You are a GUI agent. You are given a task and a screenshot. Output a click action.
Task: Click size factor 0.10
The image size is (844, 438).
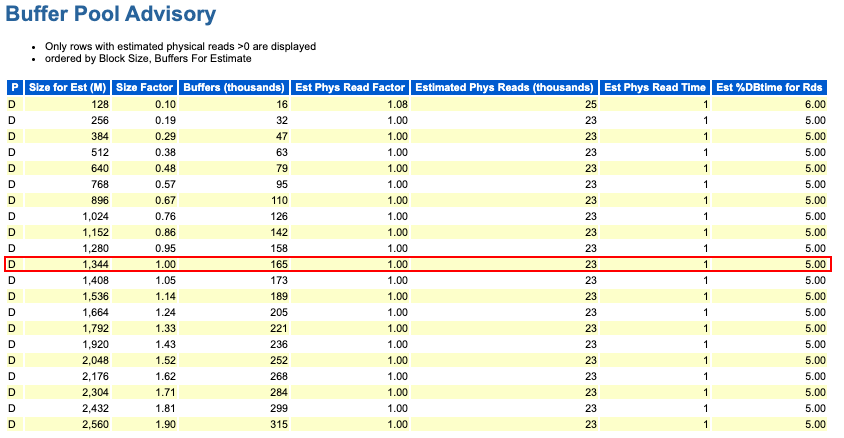point(165,104)
